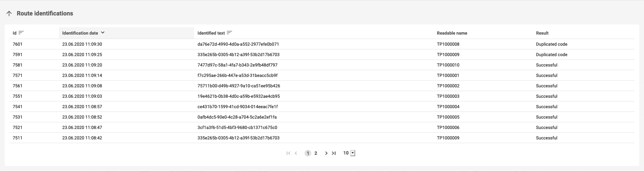Sort by Id column icon
The width and height of the screenshot is (644, 172).
[21, 33]
